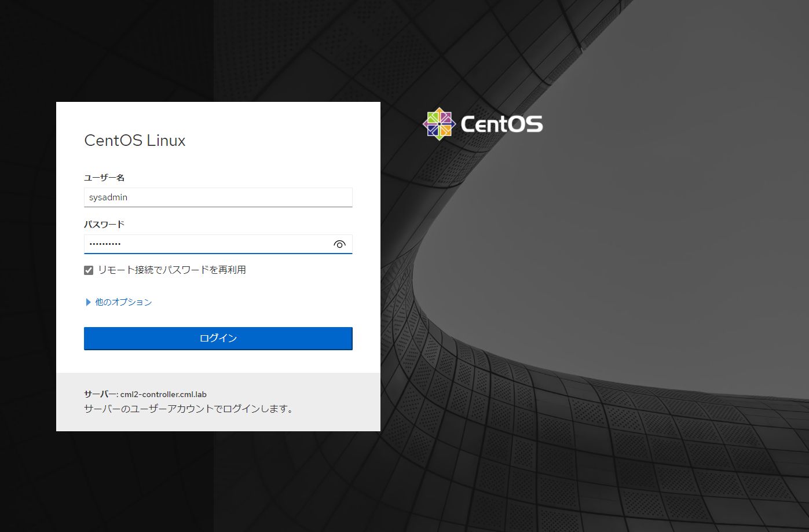
Task: Click server name cml2-controller.cml.lab
Action: point(163,394)
